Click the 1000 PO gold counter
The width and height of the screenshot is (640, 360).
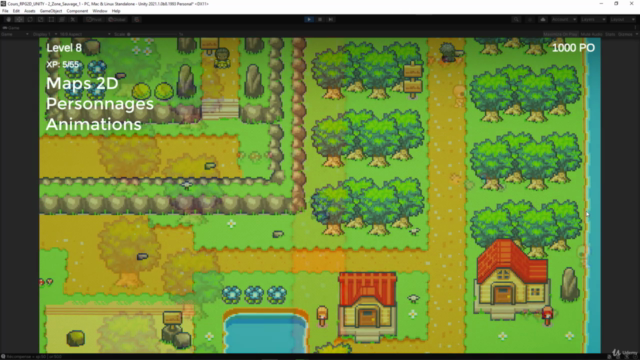pyautogui.click(x=573, y=48)
